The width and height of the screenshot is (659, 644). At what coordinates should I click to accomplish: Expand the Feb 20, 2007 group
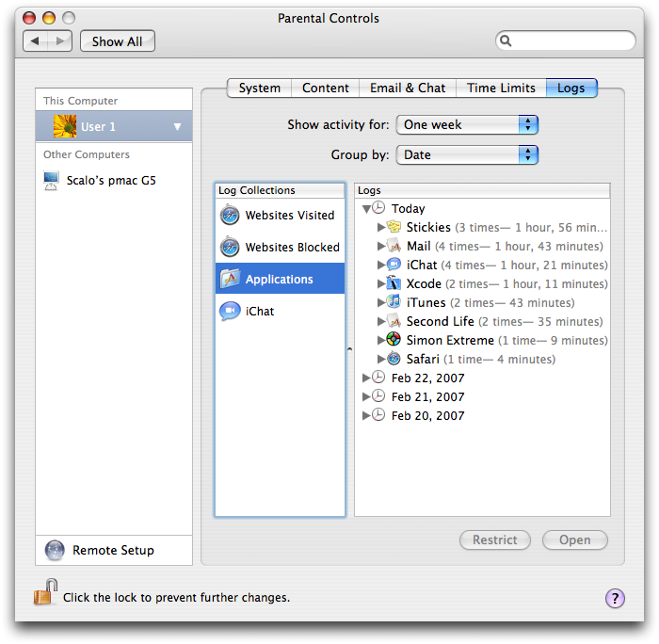click(366, 415)
